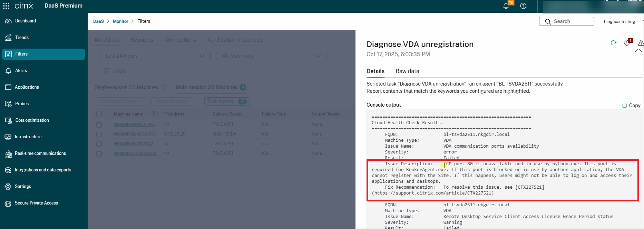
Task: Click the MSC-TSVDA delivery group cell
Action: coord(225,134)
